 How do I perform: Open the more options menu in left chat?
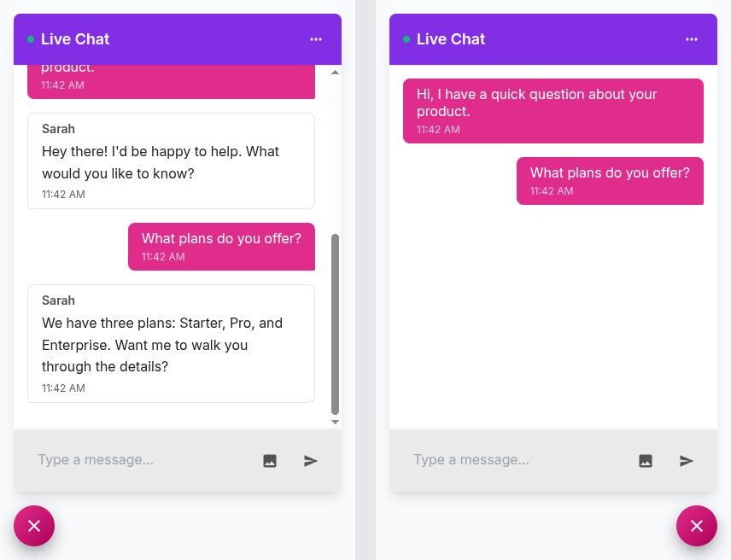tap(316, 39)
